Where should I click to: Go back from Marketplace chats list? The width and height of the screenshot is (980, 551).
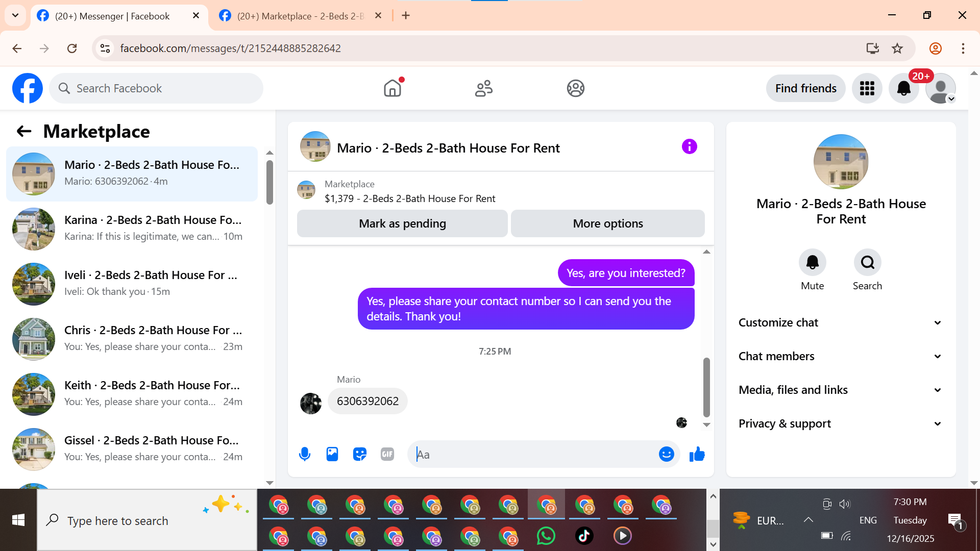tap(24, 132)
